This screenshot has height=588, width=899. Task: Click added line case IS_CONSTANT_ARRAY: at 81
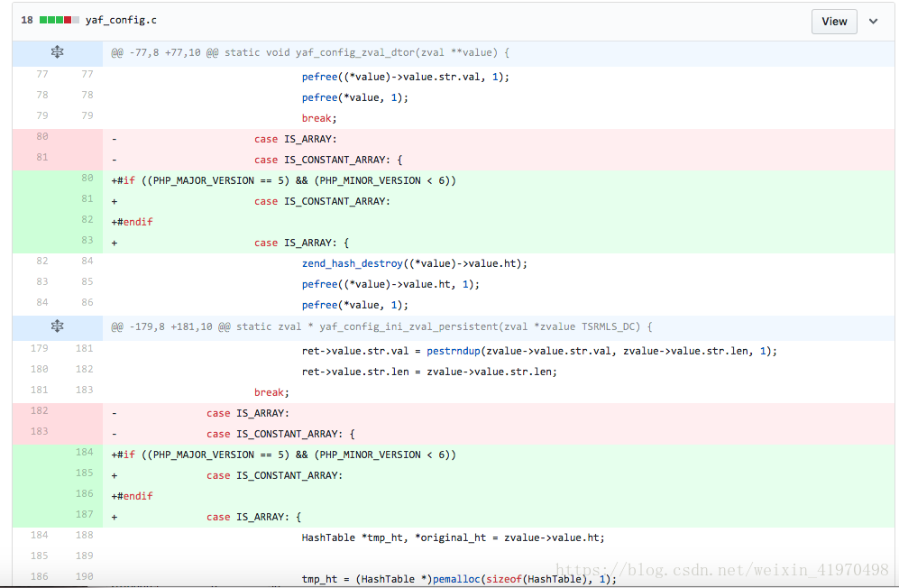tap(322, 201)
